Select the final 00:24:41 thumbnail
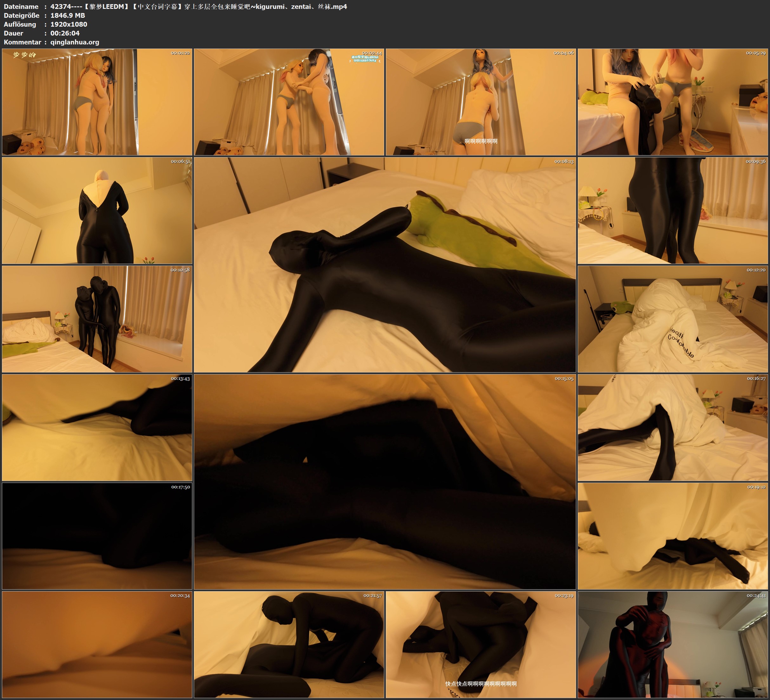770x700 pixels. tap(673, 644)
